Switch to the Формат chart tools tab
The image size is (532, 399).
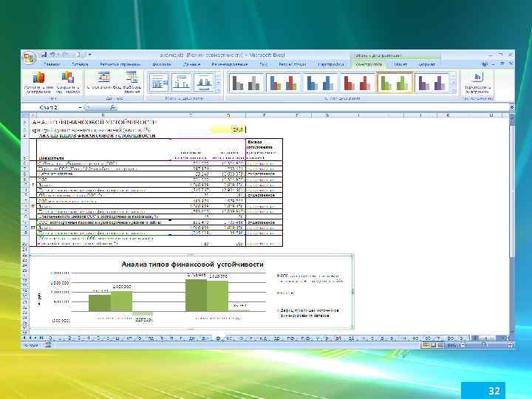(426, 64)
